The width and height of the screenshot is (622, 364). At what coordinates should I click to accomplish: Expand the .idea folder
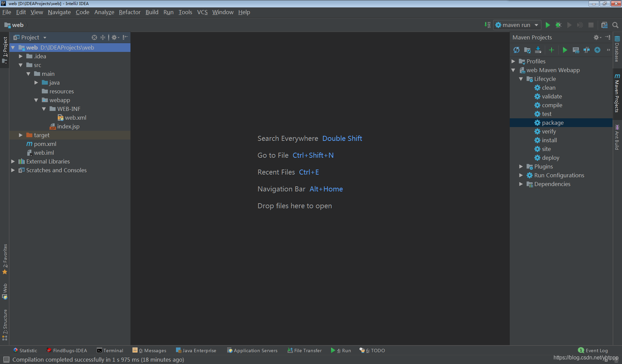click(x=21, y=56)
